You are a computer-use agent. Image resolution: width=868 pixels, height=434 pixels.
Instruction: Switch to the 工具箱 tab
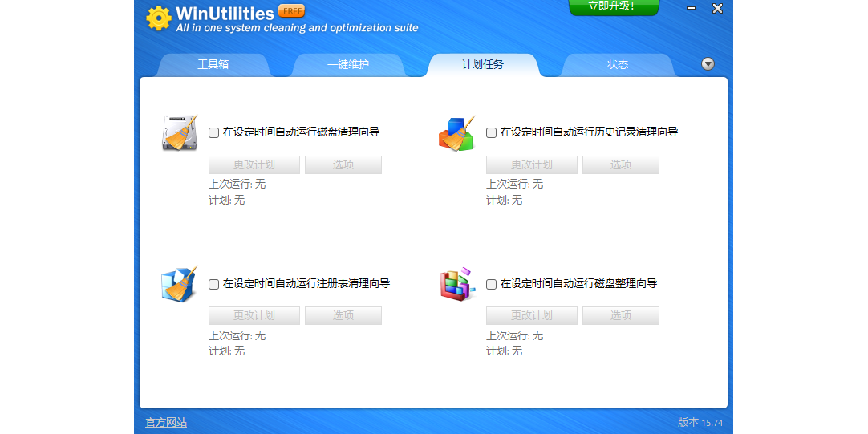coord(213,65)
